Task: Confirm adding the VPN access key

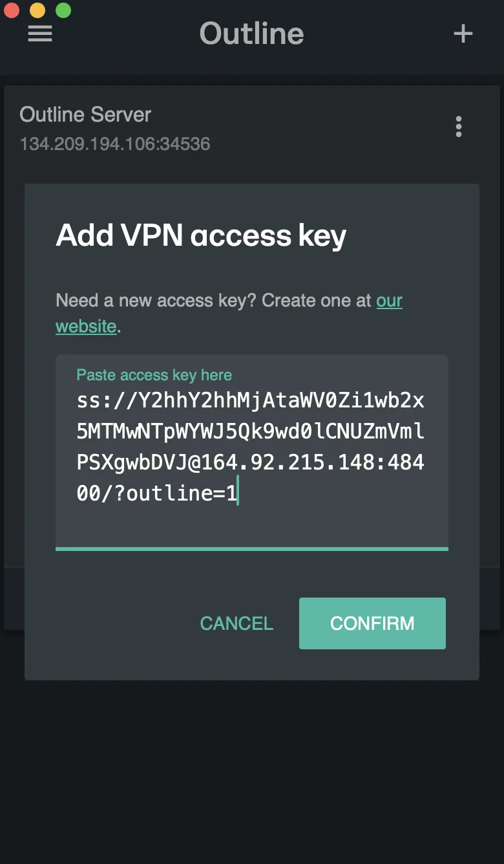Action: (x=372, y=623)
